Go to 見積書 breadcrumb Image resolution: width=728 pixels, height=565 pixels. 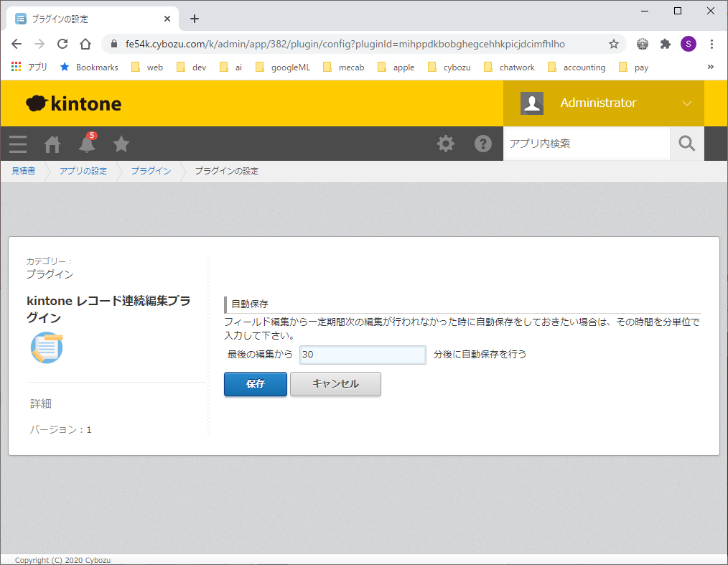coord(23,171)
